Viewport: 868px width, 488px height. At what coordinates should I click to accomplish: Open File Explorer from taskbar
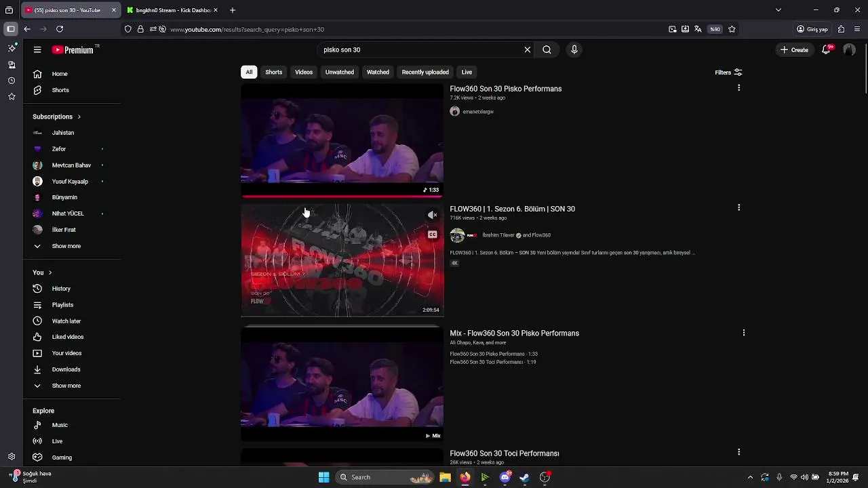pyautogui.click(x=445, y=477)
